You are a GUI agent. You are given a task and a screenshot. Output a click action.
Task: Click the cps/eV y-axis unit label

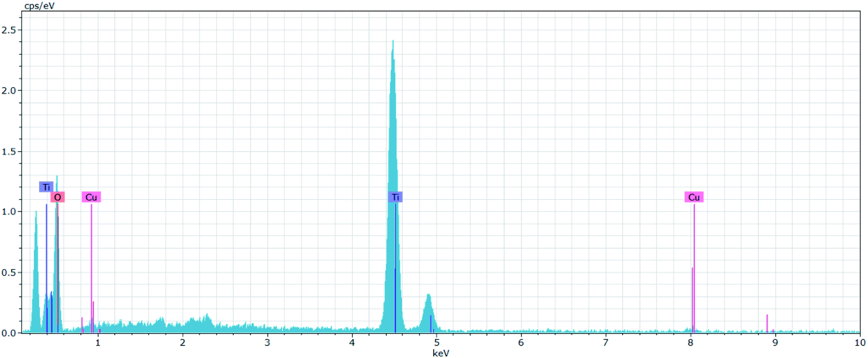(x=39, y=6)
